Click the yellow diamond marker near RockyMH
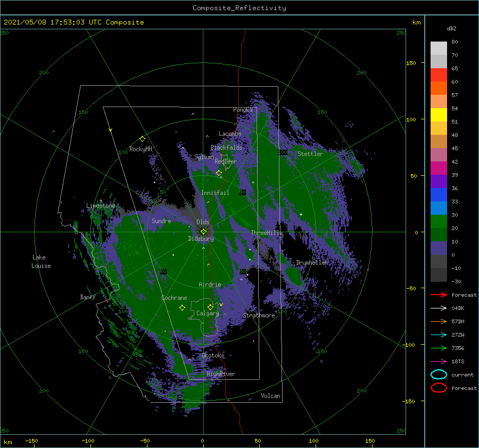Screen dimensions: 479x448 pos(142,139)
